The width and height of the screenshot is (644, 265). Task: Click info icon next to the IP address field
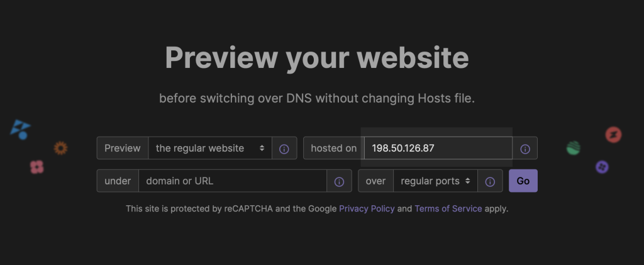click(525, 149)
